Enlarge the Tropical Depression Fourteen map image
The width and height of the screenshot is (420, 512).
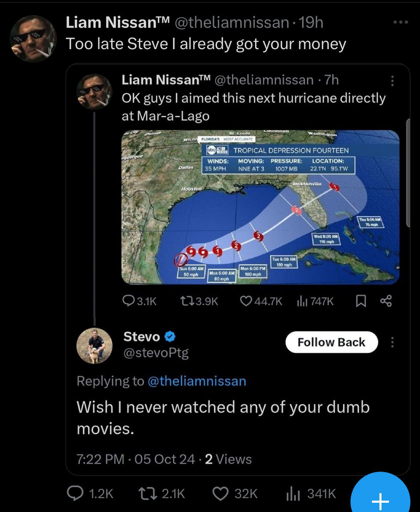point(260,207)
